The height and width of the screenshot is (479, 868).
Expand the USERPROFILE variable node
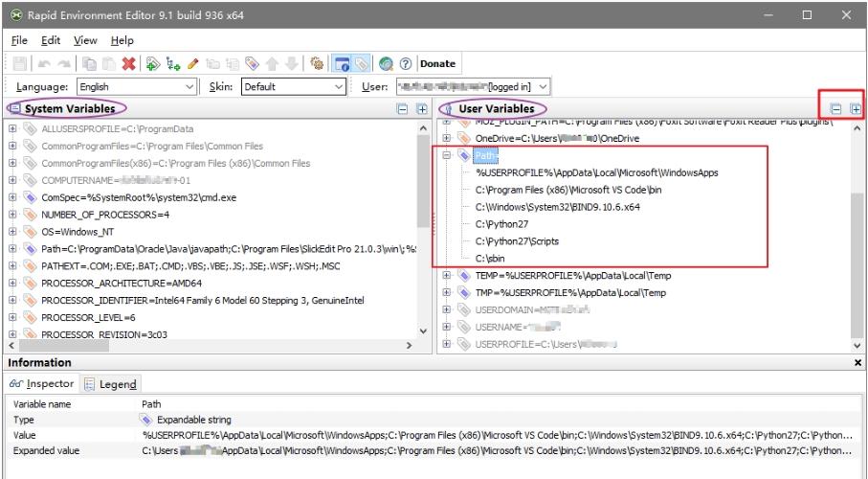pos(447,344)
